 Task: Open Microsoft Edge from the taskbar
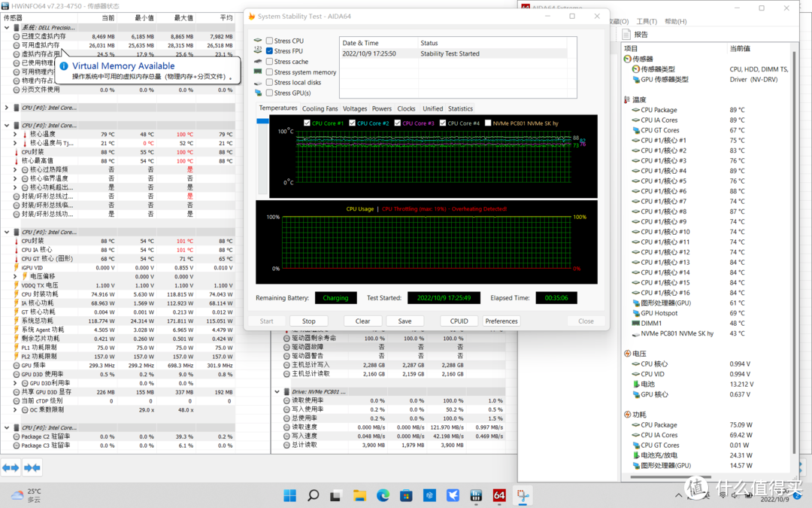(x=383, y=495)
